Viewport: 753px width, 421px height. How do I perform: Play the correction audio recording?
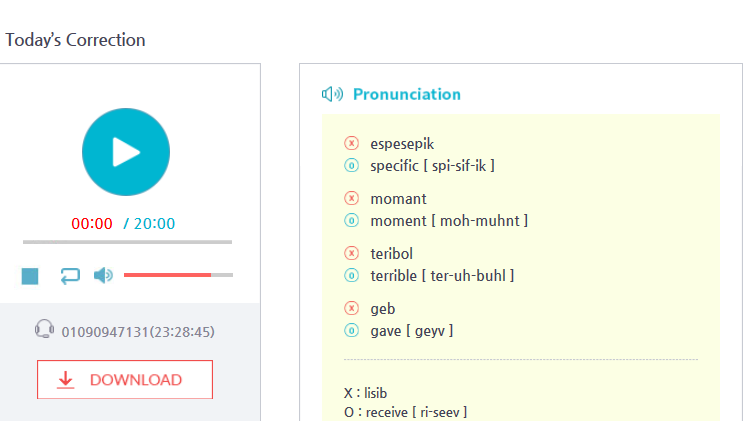coord(126,152)
